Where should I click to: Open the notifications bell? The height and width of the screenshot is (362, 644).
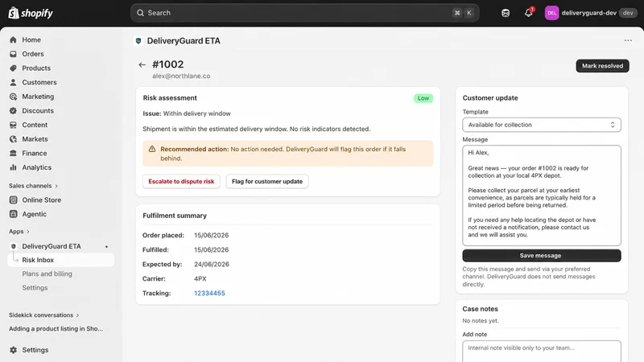coord(529,13)
